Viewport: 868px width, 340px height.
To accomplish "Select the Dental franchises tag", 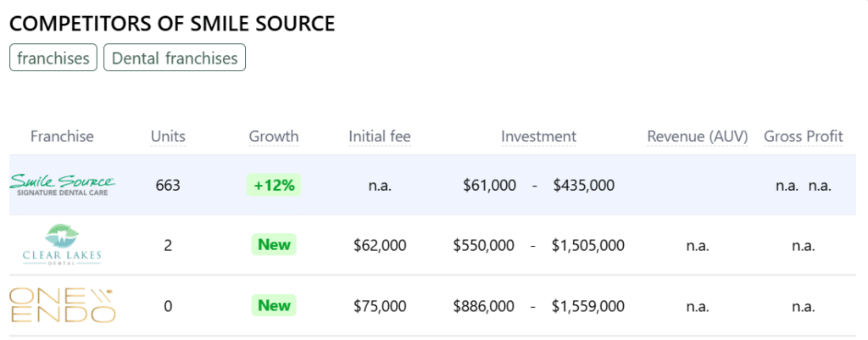I will 175,58.
